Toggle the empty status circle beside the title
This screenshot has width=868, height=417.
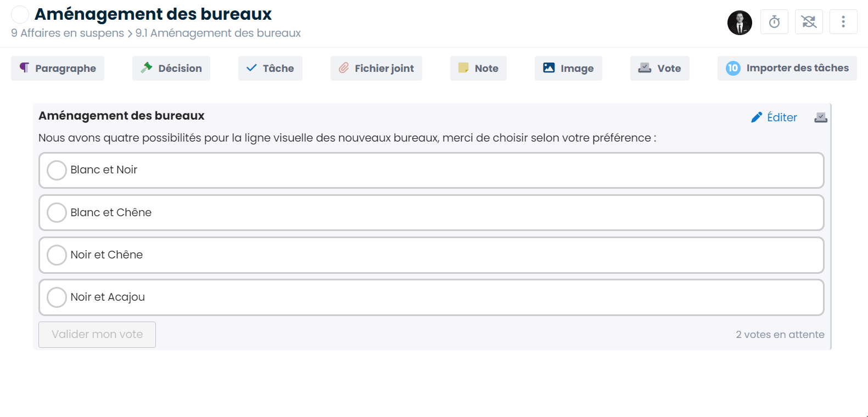click(x=20, y=15)
